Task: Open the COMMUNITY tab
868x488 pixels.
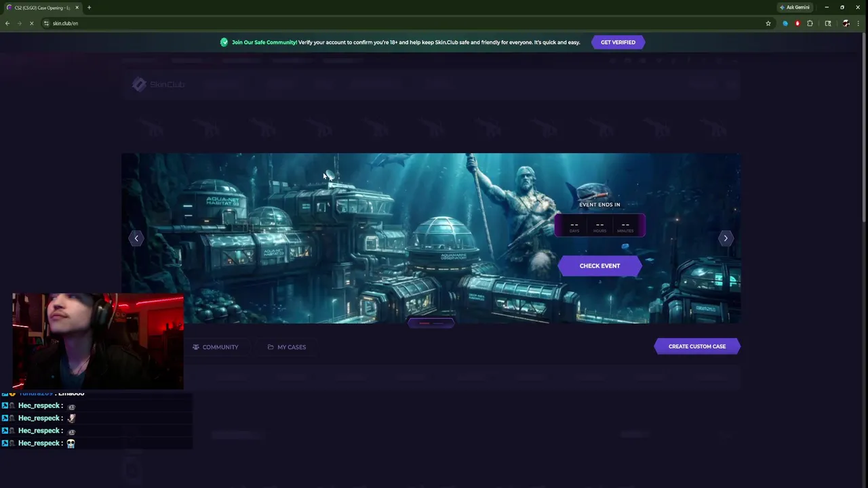Action: point(216,347)
